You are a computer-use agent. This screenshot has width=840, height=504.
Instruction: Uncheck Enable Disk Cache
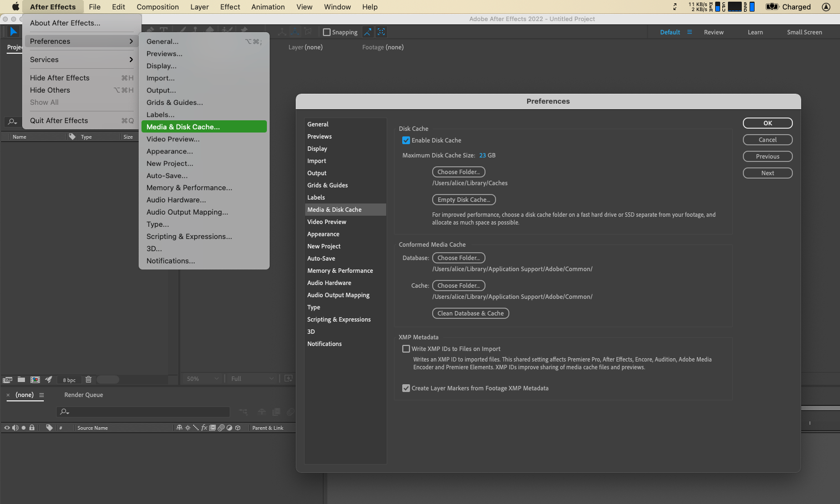tap(406, 140)
